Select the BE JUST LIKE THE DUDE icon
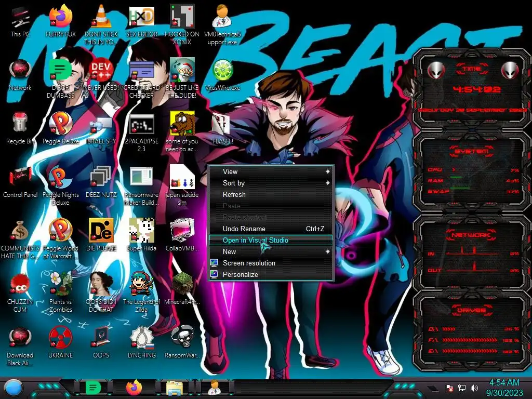 [x=182, y=78]
